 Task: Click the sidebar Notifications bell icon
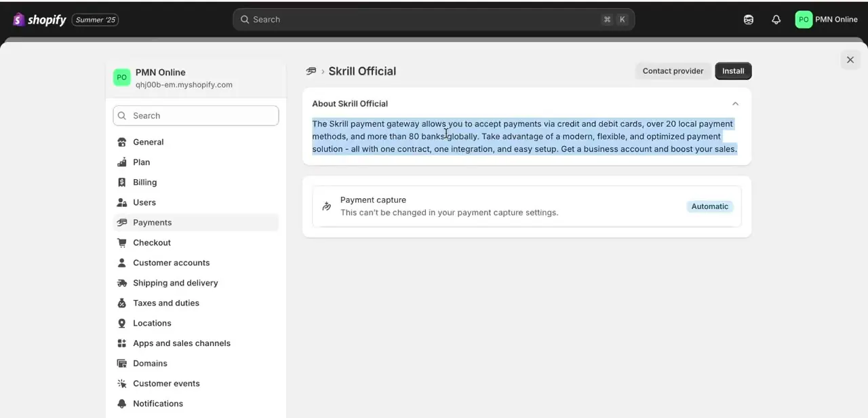tap(122, 403)
